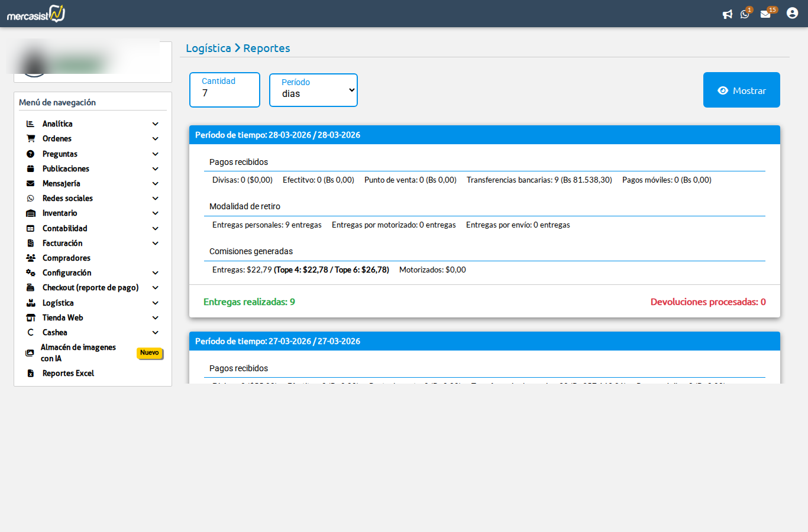Open the Período dropdown selector

[313, 90]
